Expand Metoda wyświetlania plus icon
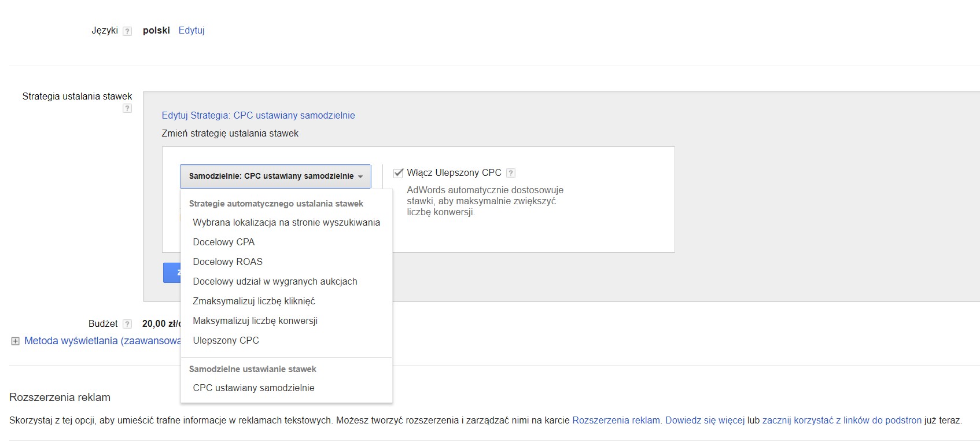980x442 pixels. 15,341
